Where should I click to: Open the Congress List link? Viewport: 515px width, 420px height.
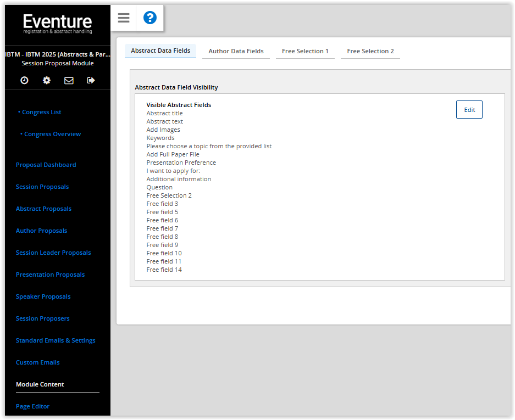(x=41, y=112)
